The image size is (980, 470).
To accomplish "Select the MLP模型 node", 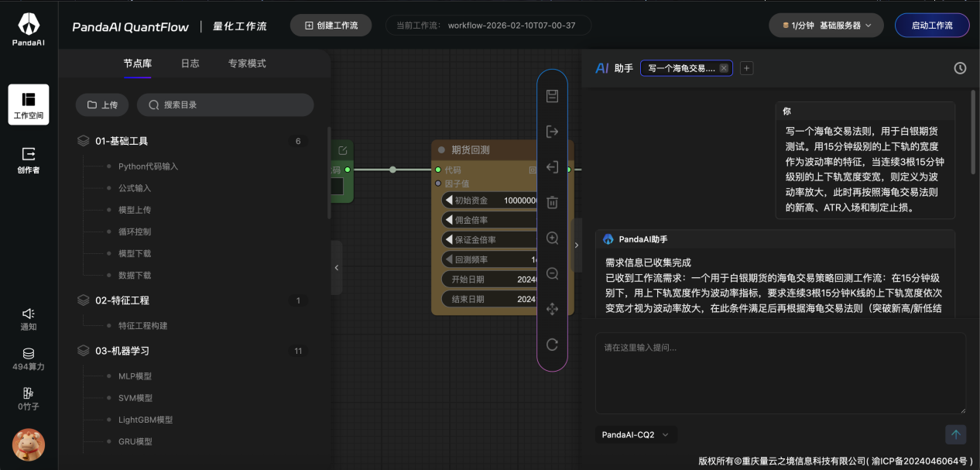I will (135, 376).
